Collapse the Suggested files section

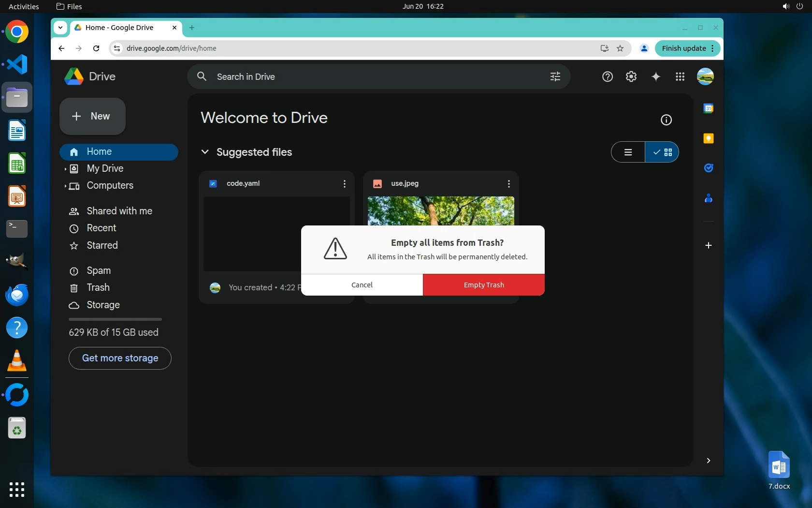[205, 152]
